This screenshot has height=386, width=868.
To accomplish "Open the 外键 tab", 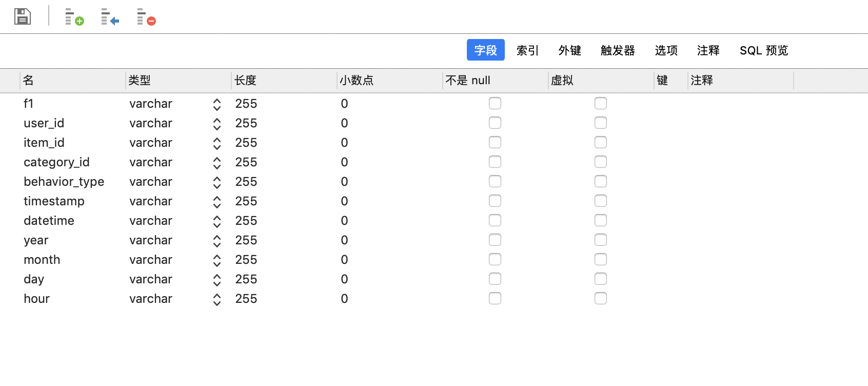I will pyautogui.click(x=569, y=50).
